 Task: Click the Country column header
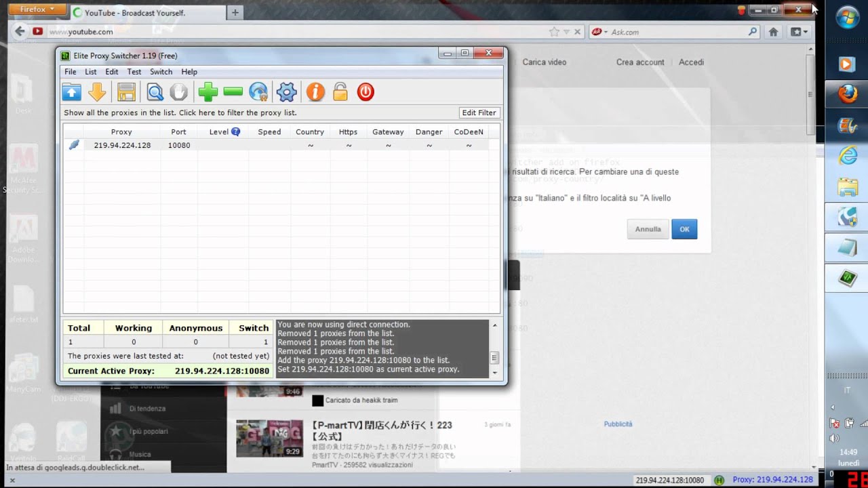310,131
